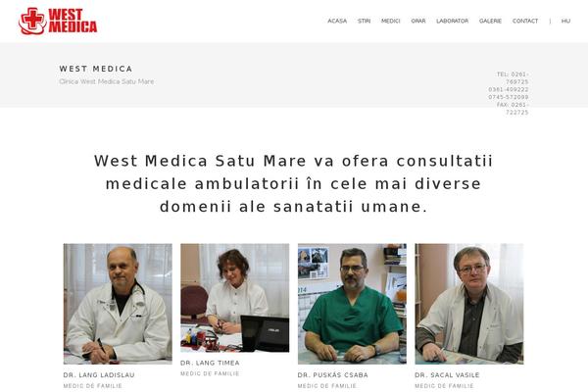The image size is (588, 392).
Task: Click the name DR. PUSKÁS CSABA
Action: click(333, 374)
